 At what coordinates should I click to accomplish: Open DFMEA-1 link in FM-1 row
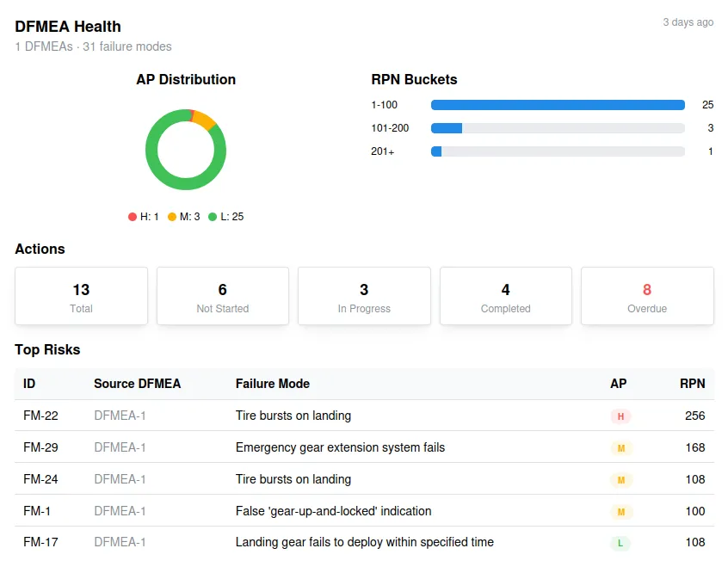(120, 511)
